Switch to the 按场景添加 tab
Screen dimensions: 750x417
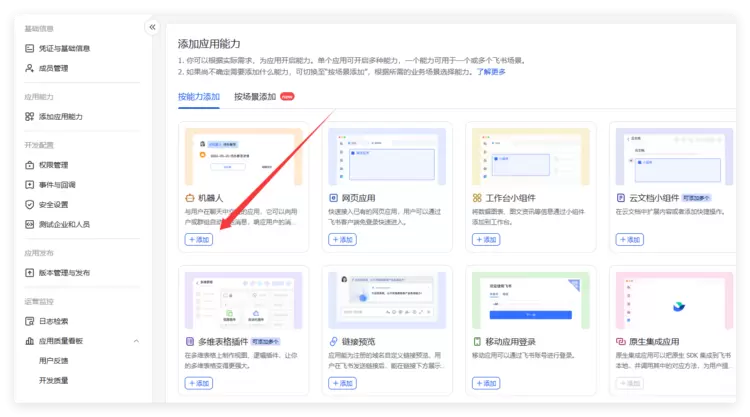point(255,97)
